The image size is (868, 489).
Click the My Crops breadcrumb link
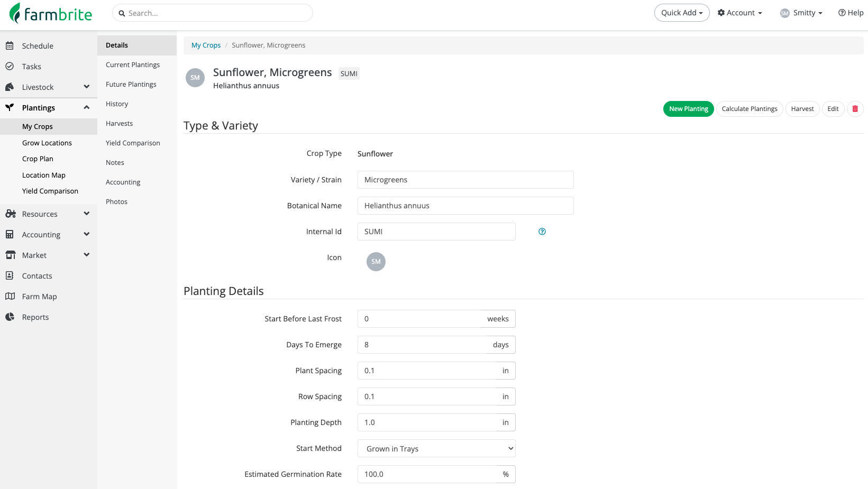pos(206,45)
